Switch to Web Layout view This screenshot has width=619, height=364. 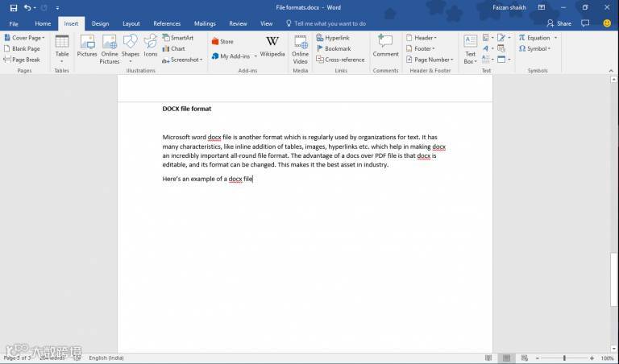[524, 358]
